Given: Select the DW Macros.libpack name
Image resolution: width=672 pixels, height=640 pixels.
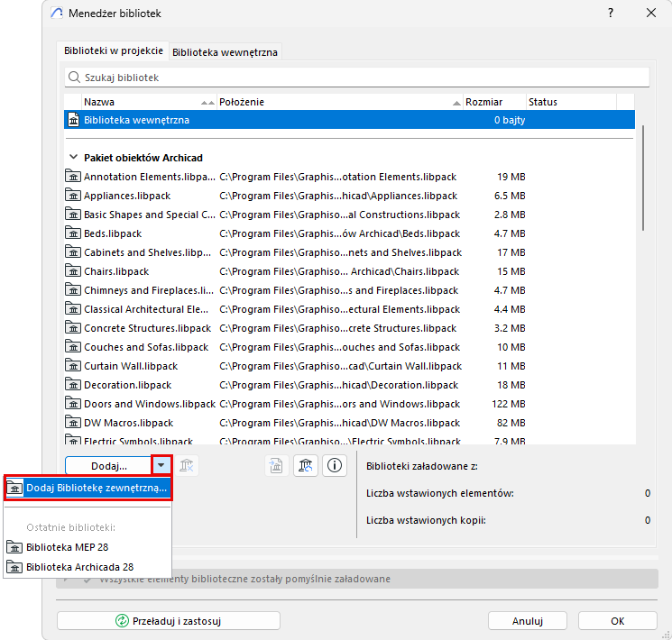Looking at the screenshot, I should point(129,423).
